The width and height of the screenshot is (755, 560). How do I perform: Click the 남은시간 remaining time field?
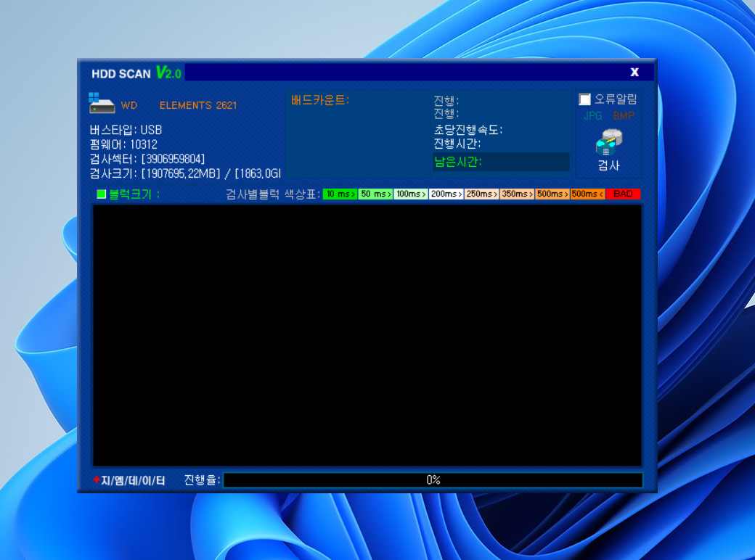pyautogui.click(x=501, y=162)
